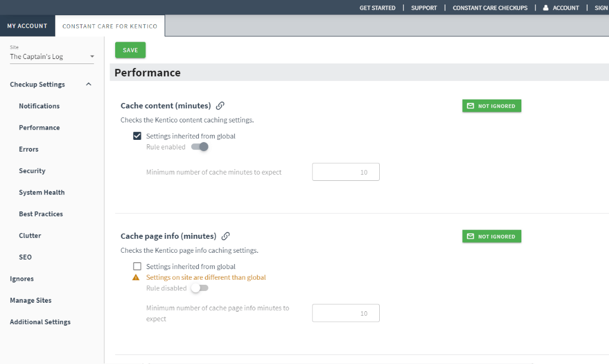Click warning triangle icon for site settings

(136, 277)
